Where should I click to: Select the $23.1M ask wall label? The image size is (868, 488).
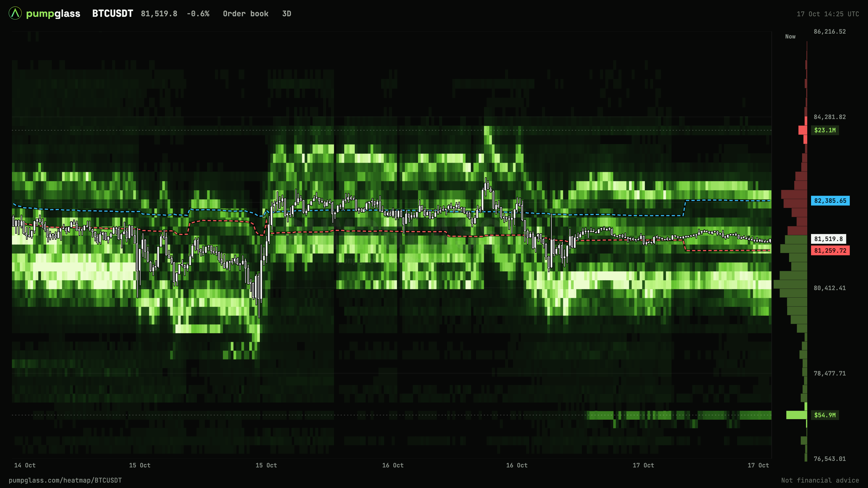coord(825,130)
